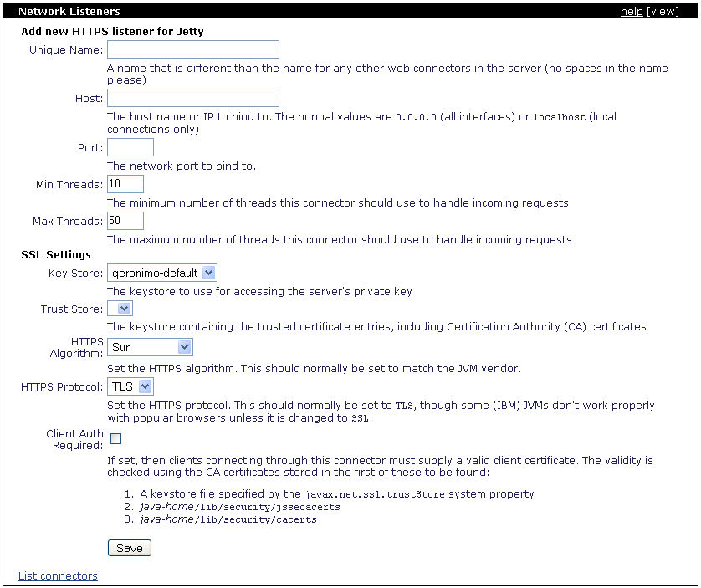Click the Max Threads field showing 50

[125, 221]
